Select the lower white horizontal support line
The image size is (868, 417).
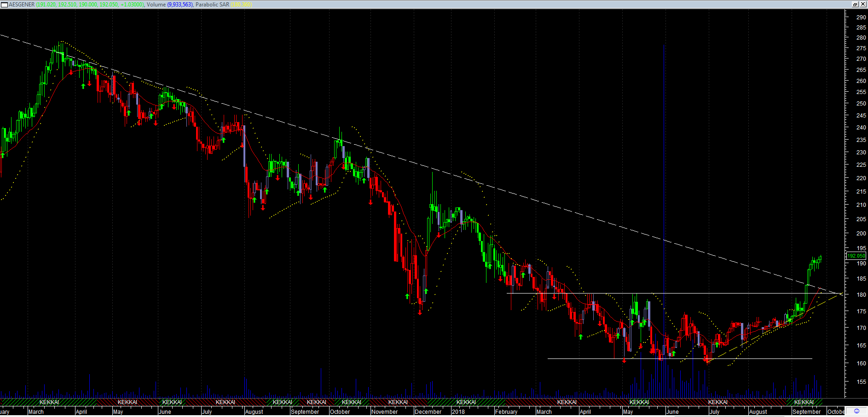680,358
